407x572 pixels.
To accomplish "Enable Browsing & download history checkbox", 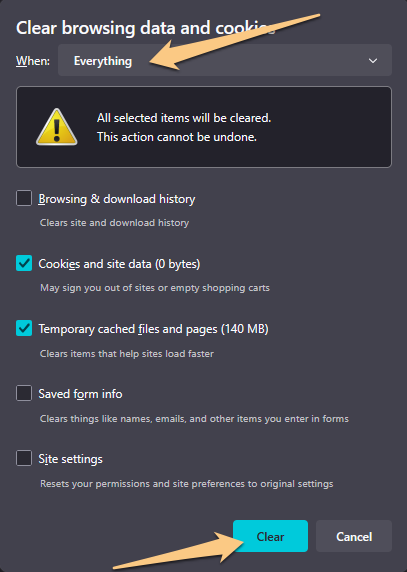I will [x=24, y=198].
